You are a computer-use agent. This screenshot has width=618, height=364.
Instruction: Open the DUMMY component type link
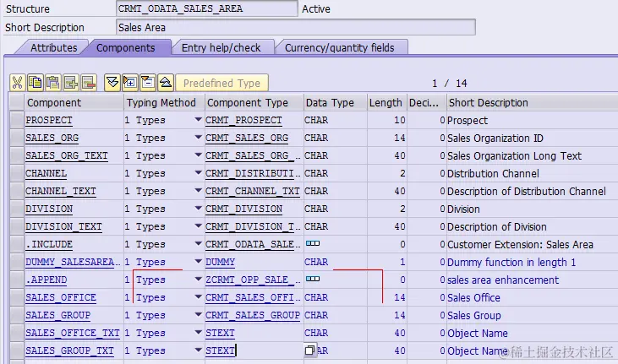[x=220, y=262]
